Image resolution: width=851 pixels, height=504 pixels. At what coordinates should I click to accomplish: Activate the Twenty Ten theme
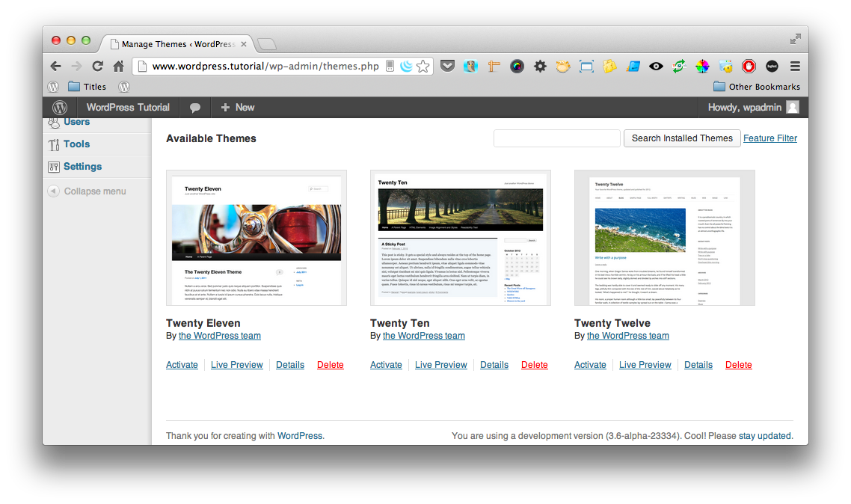(x=386, y=365)
